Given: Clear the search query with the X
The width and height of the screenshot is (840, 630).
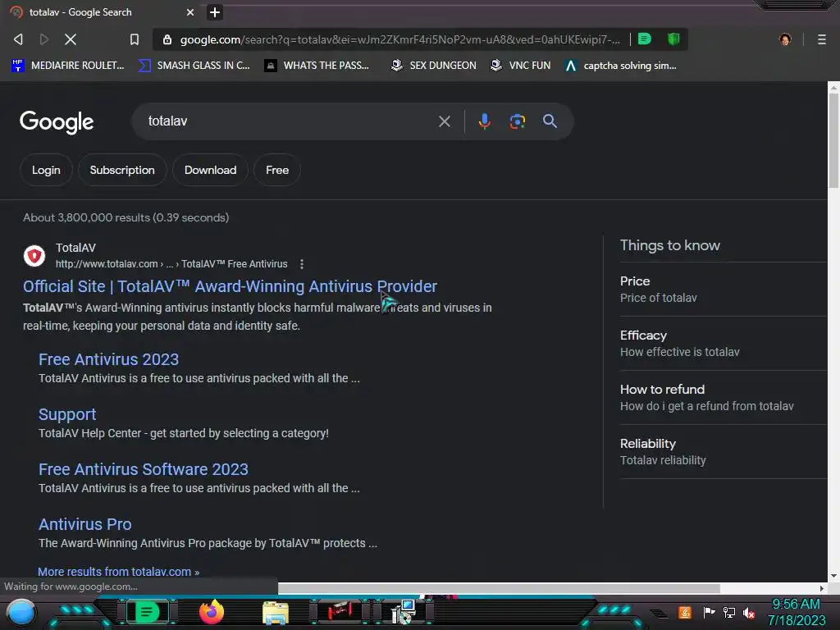Looking at the screenshot, I should click(x=444, y=121).
